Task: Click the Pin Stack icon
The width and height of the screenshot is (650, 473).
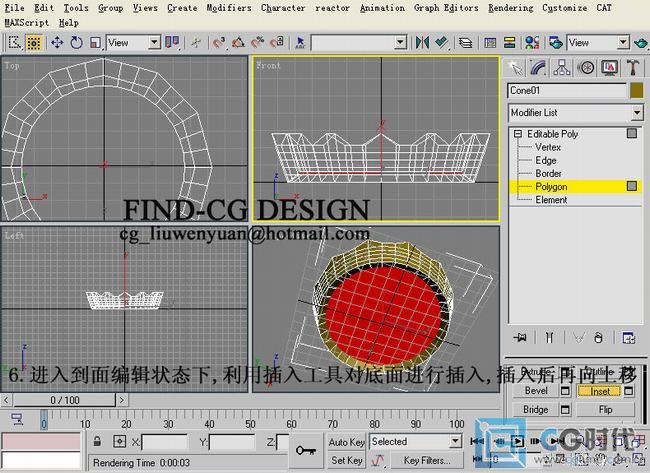Action: tap(520, 338)
